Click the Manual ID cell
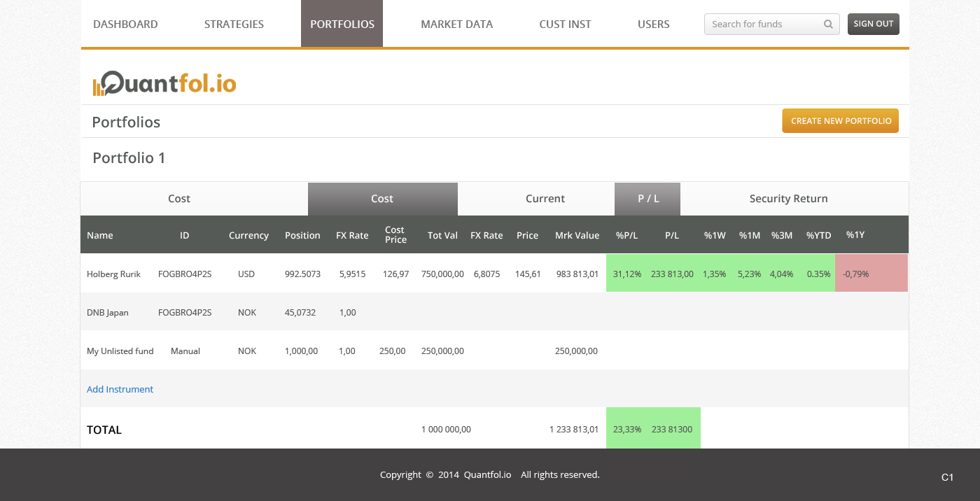The height and width of the screenshot is (501, 980). (x=185, y=351)
